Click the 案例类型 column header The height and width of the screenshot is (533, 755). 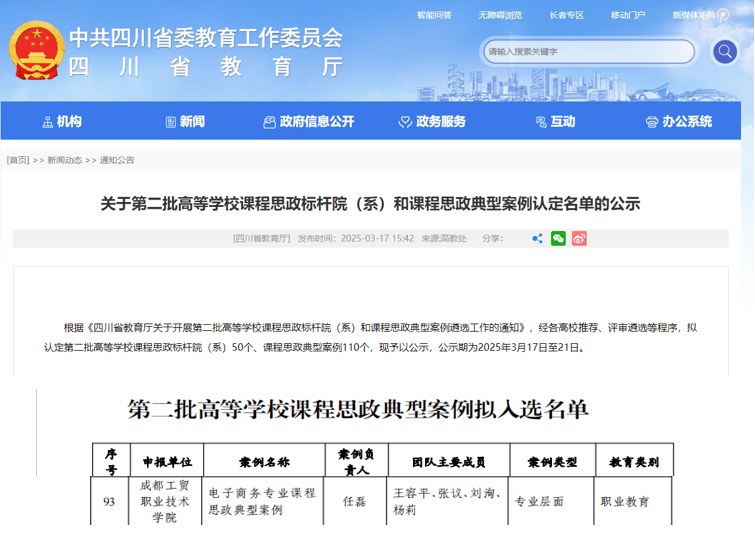[x=553, y=461]
